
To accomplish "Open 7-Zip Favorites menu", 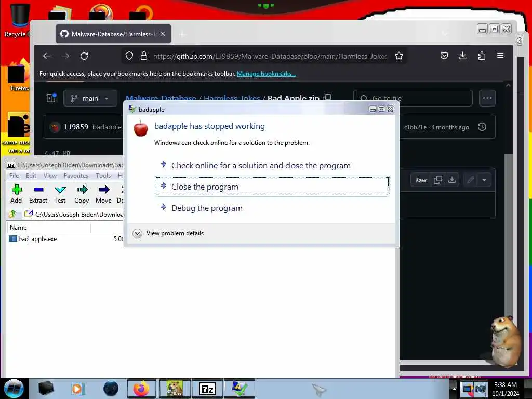I will point(76,176).
